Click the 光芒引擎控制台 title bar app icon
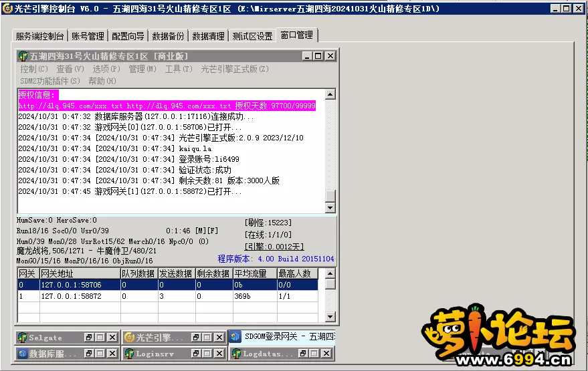Screen dimensions: 588x371 pos(7,8)
